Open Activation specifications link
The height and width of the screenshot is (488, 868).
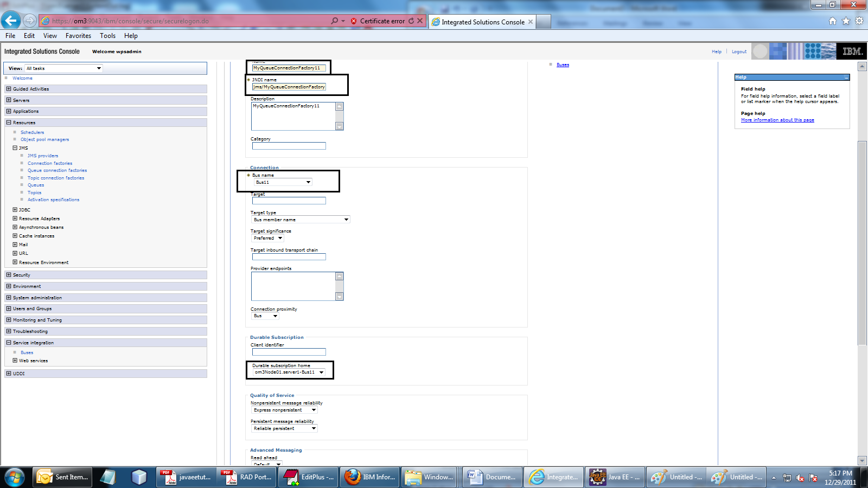point(53,200)
